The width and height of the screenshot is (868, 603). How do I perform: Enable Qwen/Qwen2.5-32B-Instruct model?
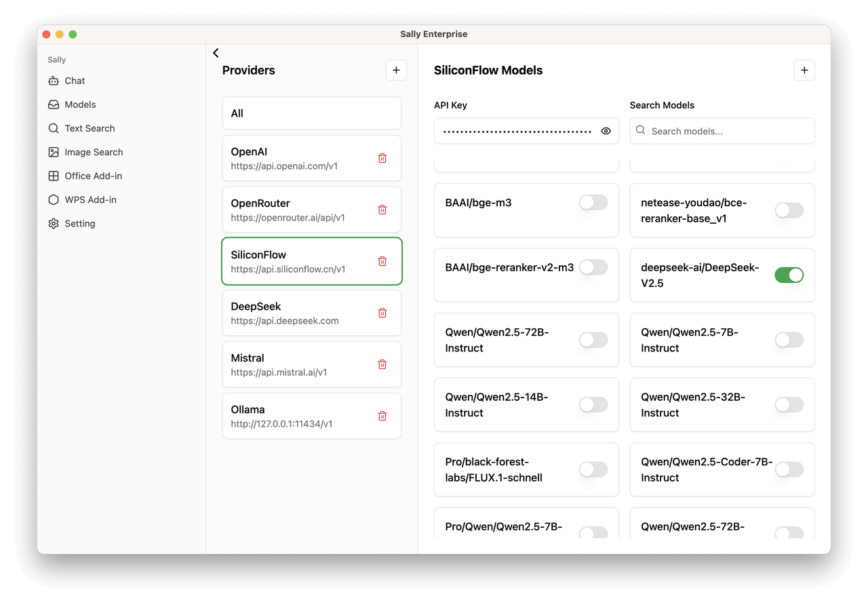tap(789, 405)
